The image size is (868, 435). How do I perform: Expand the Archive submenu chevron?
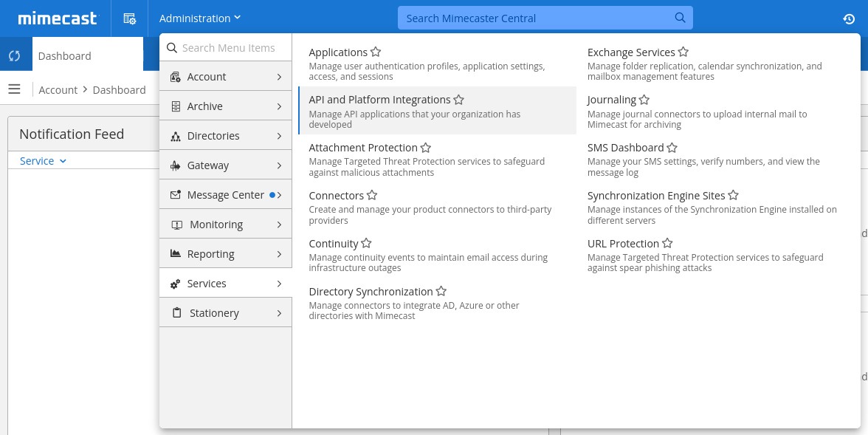(x=279, y=106)
